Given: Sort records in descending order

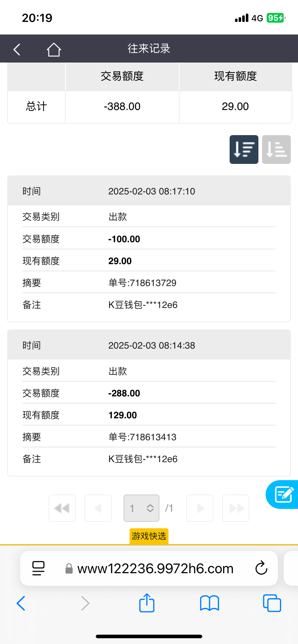Looking at the screenshot, I should tap(244, 149).
